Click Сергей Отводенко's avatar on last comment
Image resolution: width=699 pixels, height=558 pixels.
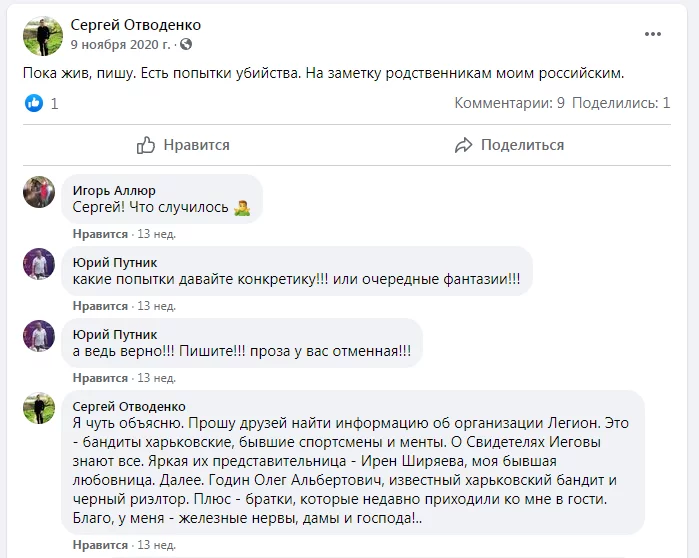coord(39,407)
